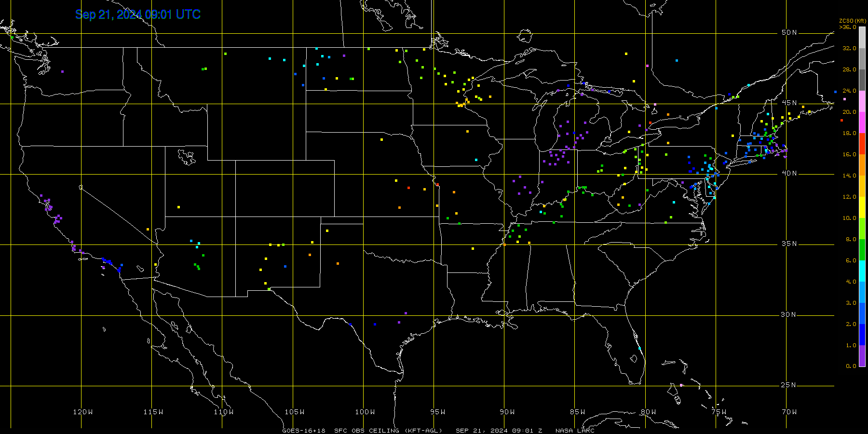Click the gold swatch between 12.0 and 14.0

[862, 186]
